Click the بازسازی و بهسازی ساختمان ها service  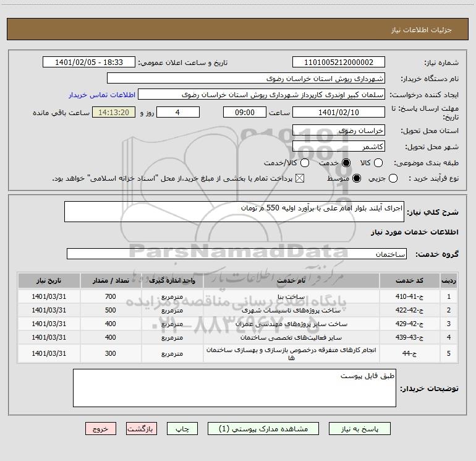tap(291, 353)
